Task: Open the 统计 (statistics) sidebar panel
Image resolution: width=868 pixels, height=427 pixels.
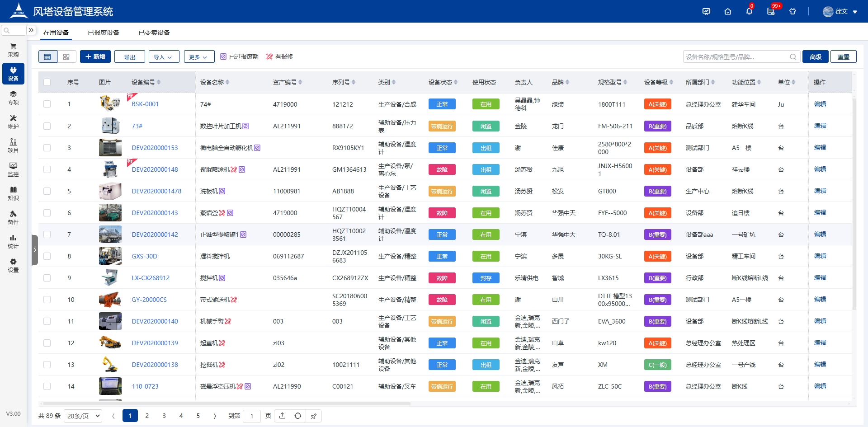Action: [13, 242]
